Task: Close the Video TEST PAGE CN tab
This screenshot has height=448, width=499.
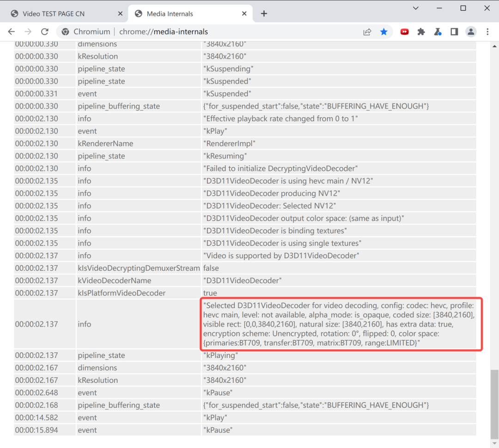Action: 120,14
